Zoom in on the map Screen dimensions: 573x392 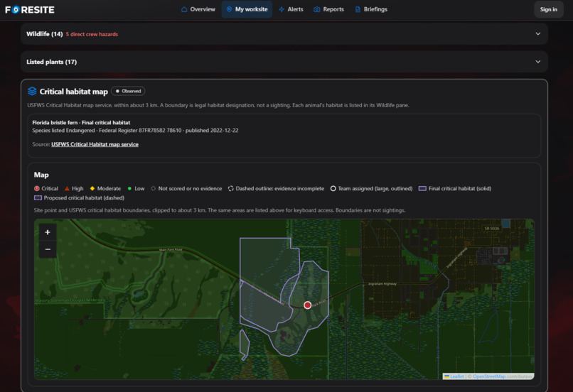(48, 232)
